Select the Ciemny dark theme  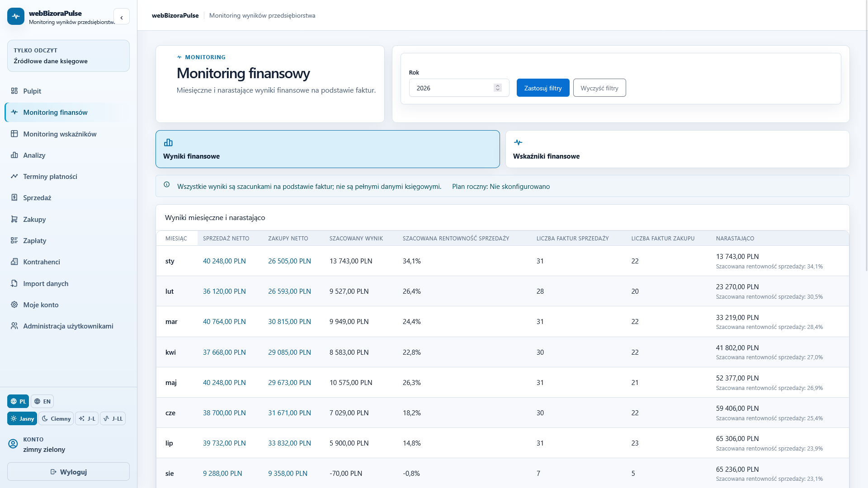coord(56,418)
